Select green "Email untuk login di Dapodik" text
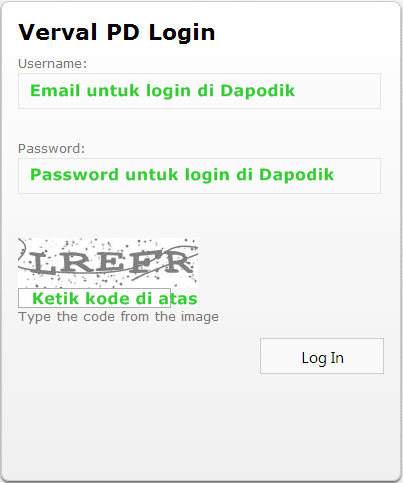The image size is (403, 483). 163,91
